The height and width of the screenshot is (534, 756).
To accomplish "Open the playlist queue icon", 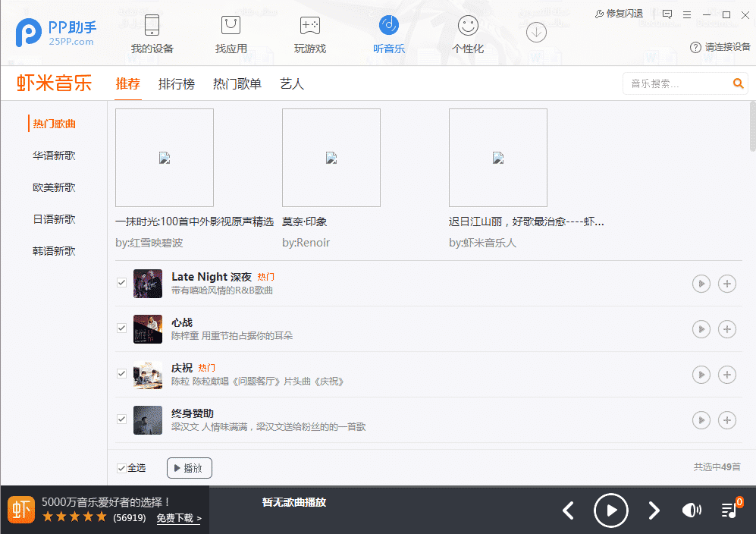I will pyautogui.click(x=729, y=510).
